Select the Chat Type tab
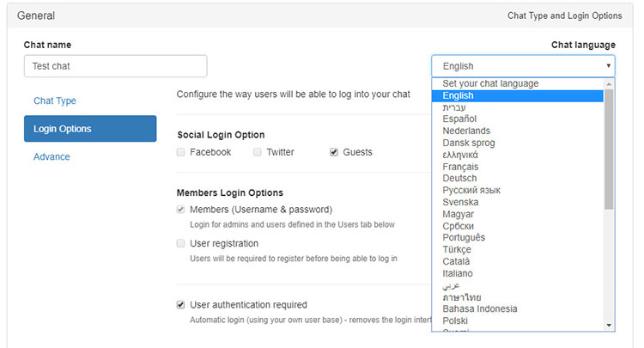Image resolution: width=644 pixels, height=348 pixels. pos(55,101)
